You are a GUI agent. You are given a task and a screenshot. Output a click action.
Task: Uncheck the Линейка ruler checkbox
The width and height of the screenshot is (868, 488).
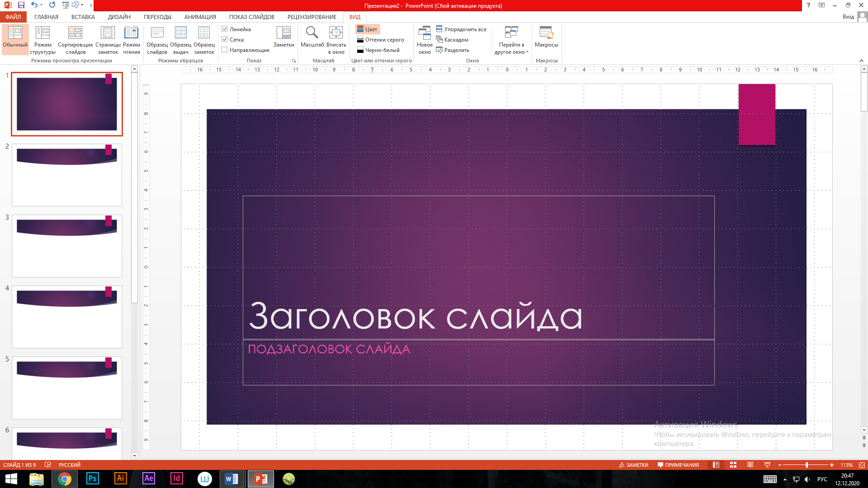(x=225, y=29)
